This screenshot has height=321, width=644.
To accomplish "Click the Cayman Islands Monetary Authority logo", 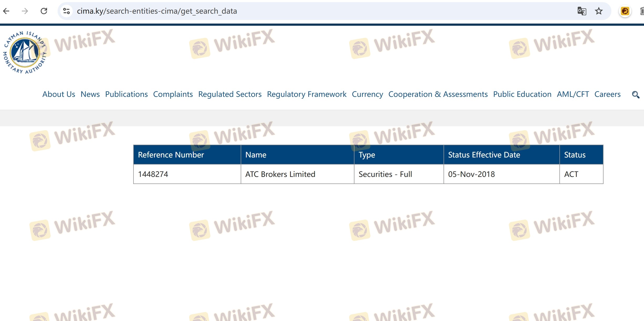I will [x=25, y=52].
